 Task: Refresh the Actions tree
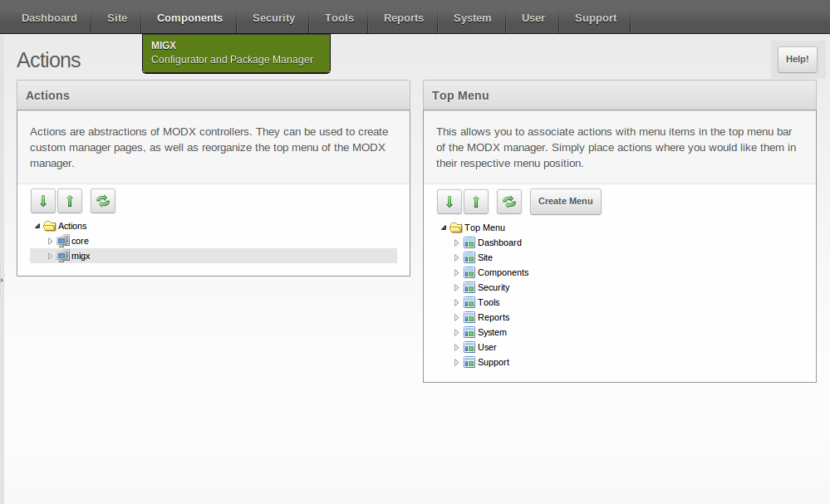103,201
